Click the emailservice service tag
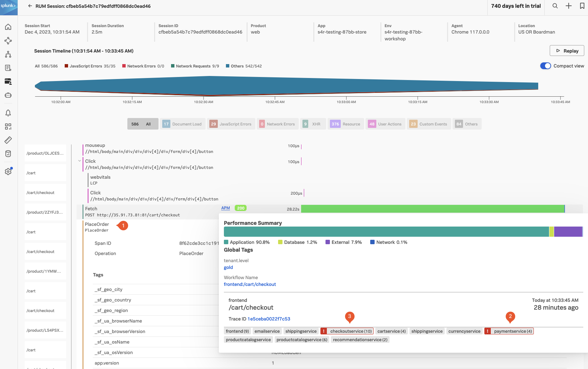The height and width of the screenshot is (369, 588). coord(267,331)
